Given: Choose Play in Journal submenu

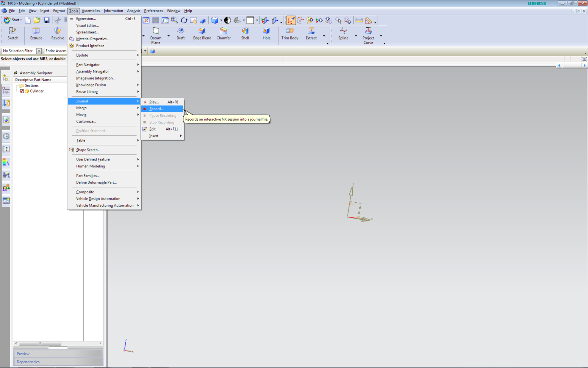Looking at the screenshot, I should [x=162, y=102].
